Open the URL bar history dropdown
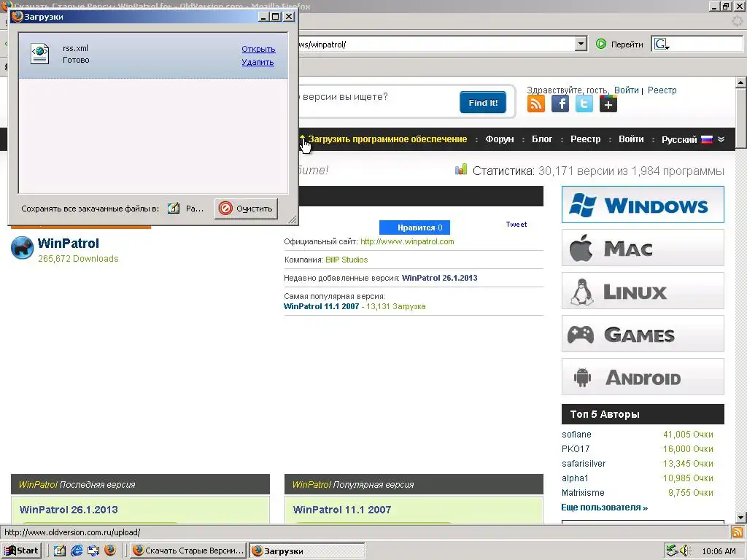 (581, 44)
